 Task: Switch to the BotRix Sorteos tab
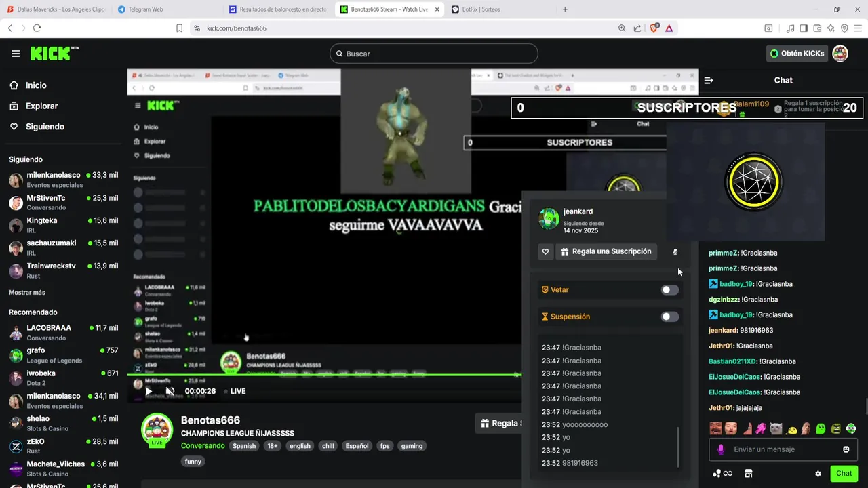coord(500,9)
